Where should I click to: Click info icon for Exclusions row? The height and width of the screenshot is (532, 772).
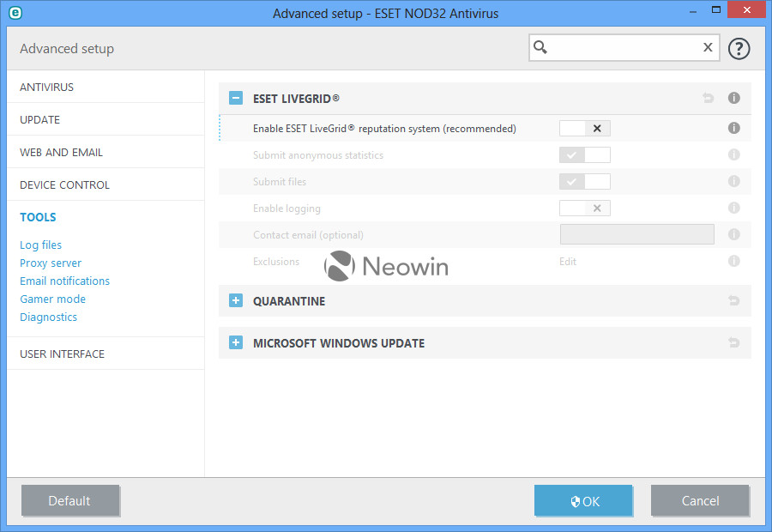(x=733, y=261)
